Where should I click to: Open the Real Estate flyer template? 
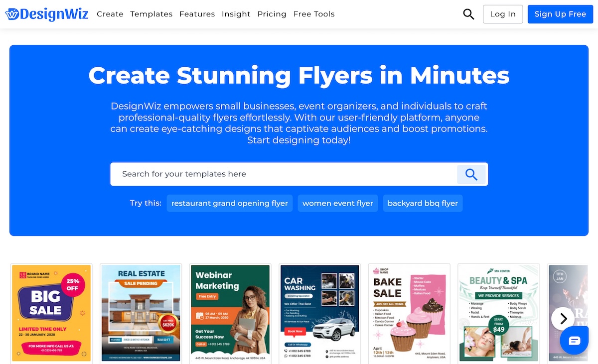click(141, 312)
